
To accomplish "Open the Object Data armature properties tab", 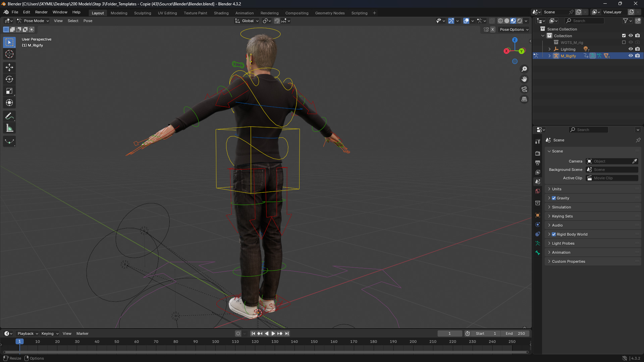I will click(x=538, y=243).
